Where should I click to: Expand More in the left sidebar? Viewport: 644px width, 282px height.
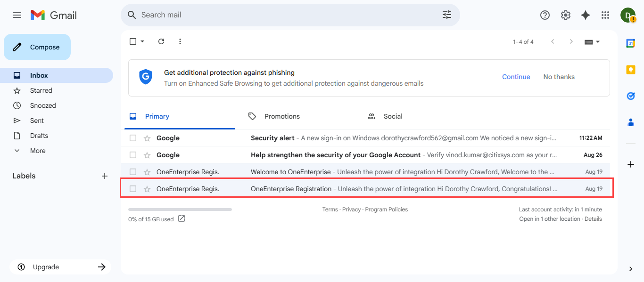(x=38, y=151)
